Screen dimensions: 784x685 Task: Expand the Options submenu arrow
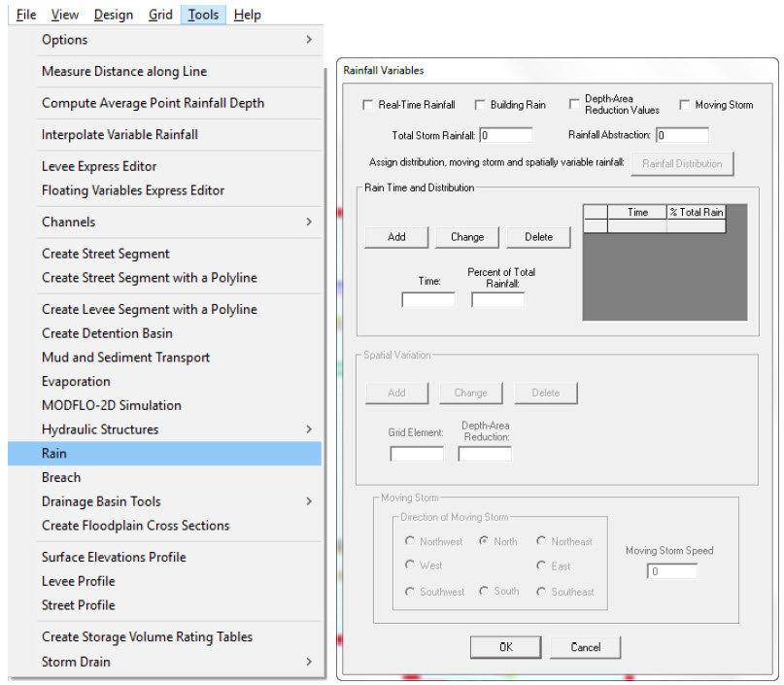point(309,40)
